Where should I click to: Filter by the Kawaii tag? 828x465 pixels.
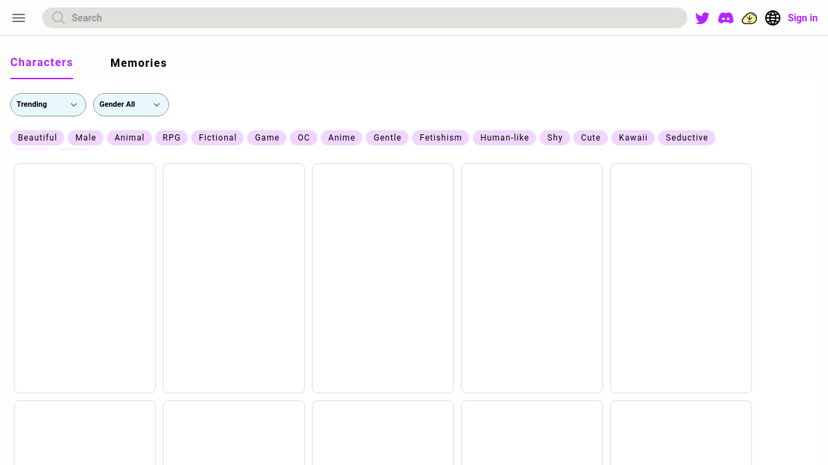(633, 138)
